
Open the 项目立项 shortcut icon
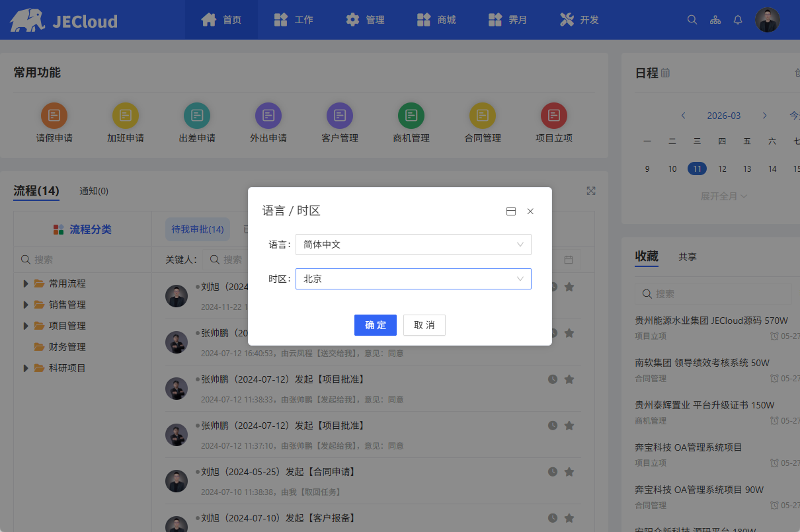(x=554, y=116)
